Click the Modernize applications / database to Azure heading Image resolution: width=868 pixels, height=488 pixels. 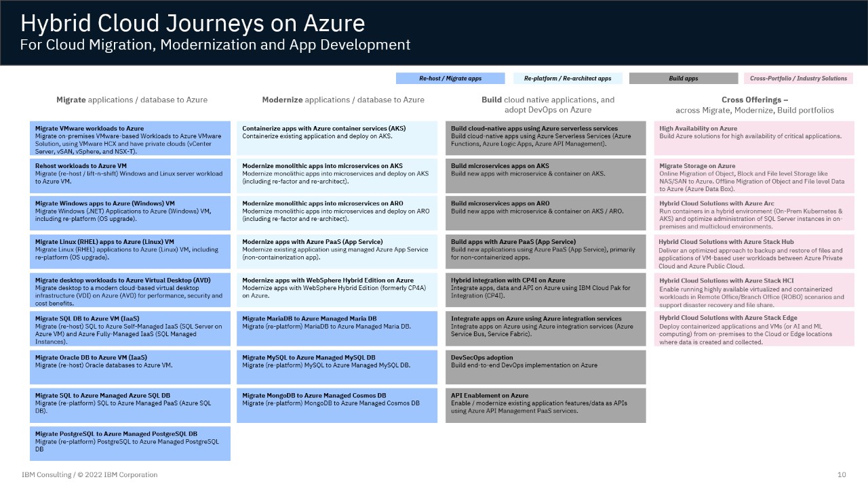pos(343,100)
